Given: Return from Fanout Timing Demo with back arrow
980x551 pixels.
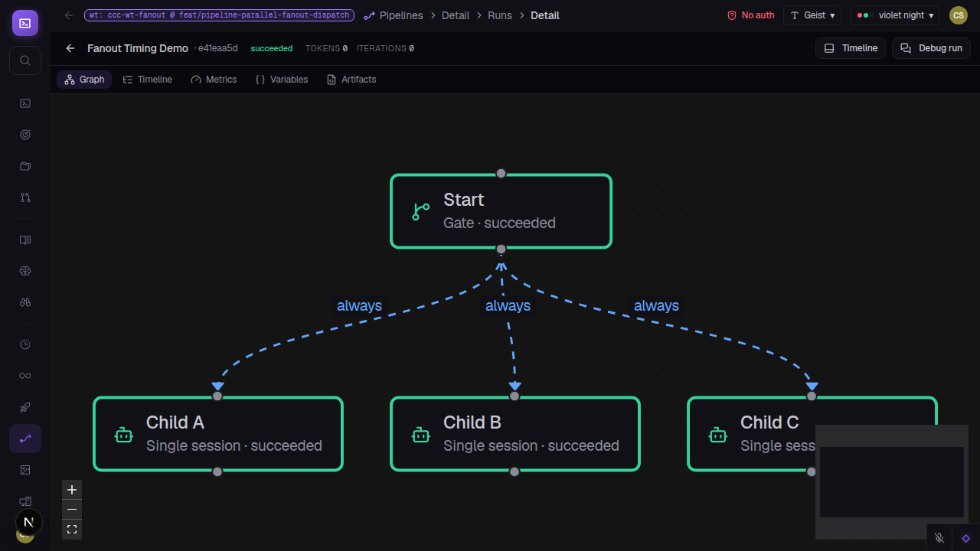Looking at the screenshot, I should pyautogui.click(x=70, y=48).
